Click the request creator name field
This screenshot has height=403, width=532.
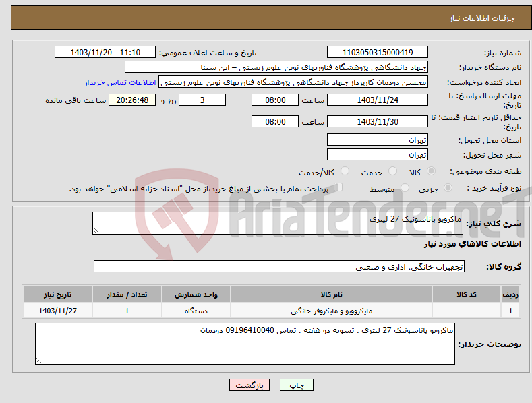(293, 82)
